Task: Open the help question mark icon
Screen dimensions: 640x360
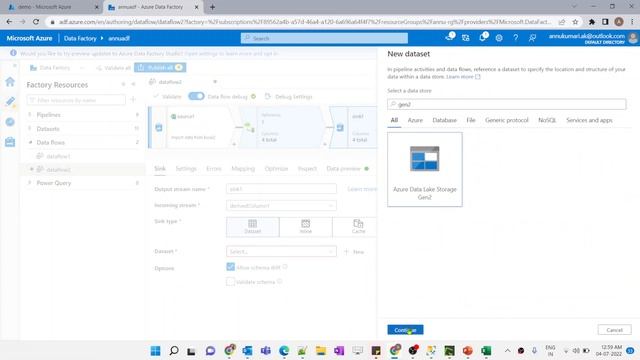Action: pyautogui.click(x=516, y=38)
